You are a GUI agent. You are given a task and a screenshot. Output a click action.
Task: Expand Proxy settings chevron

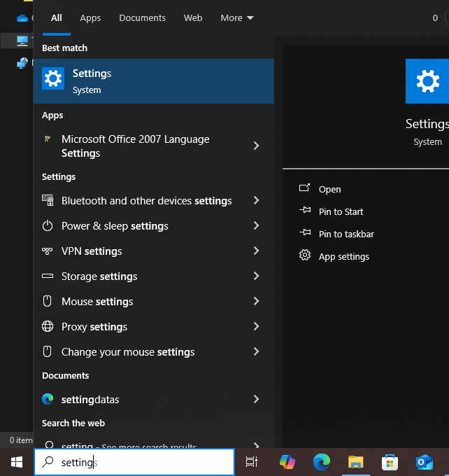(x=257, y=326)
